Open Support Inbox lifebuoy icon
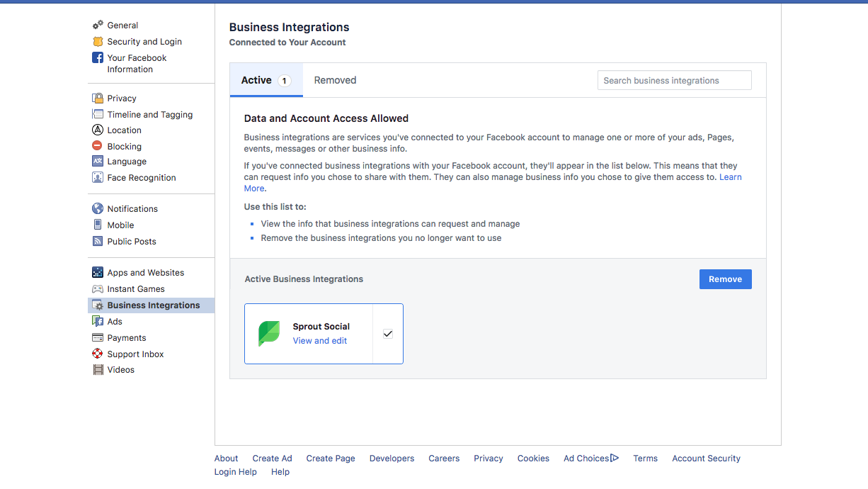 (x=97, y=354)
